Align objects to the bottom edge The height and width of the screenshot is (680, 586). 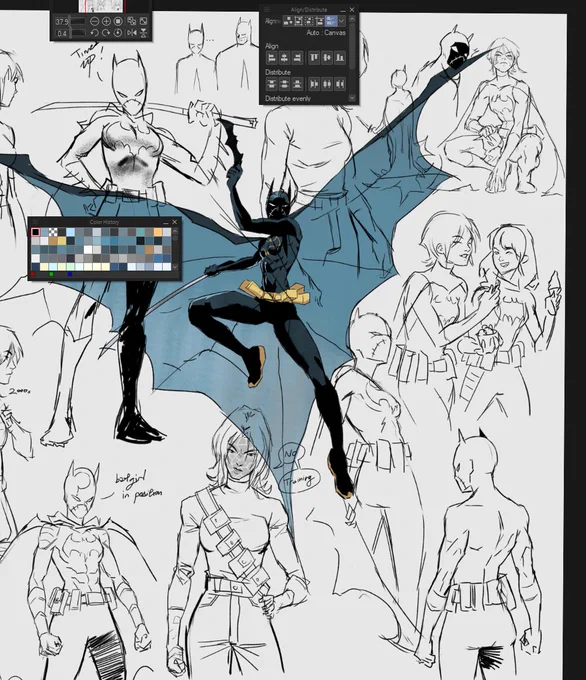tap(340, 58)
